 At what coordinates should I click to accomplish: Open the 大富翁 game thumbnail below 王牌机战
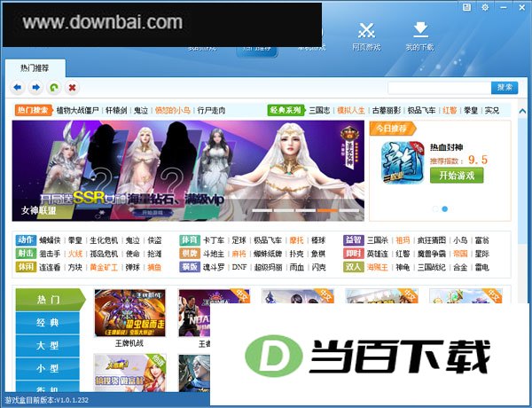click(130, 373)
